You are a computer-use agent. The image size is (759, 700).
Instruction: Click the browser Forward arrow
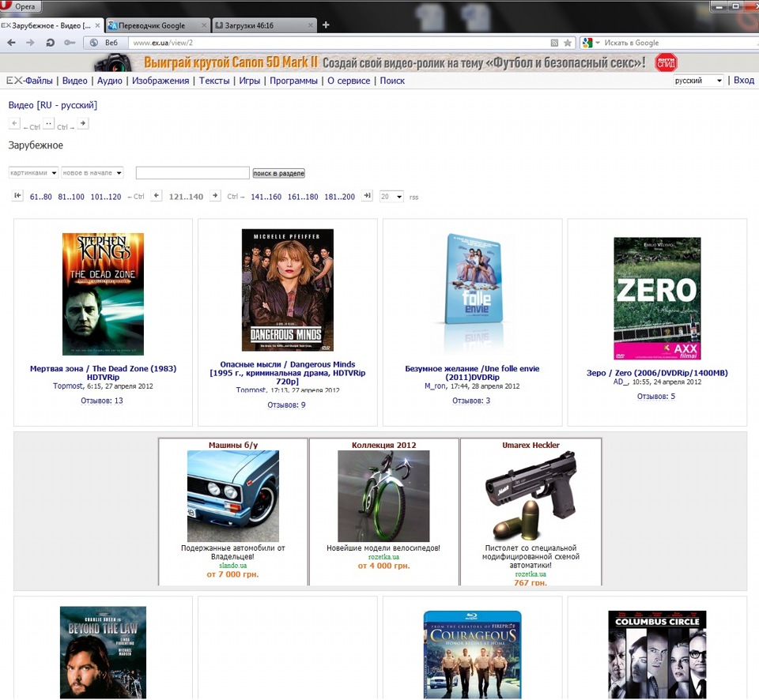(x=31, y=43)
